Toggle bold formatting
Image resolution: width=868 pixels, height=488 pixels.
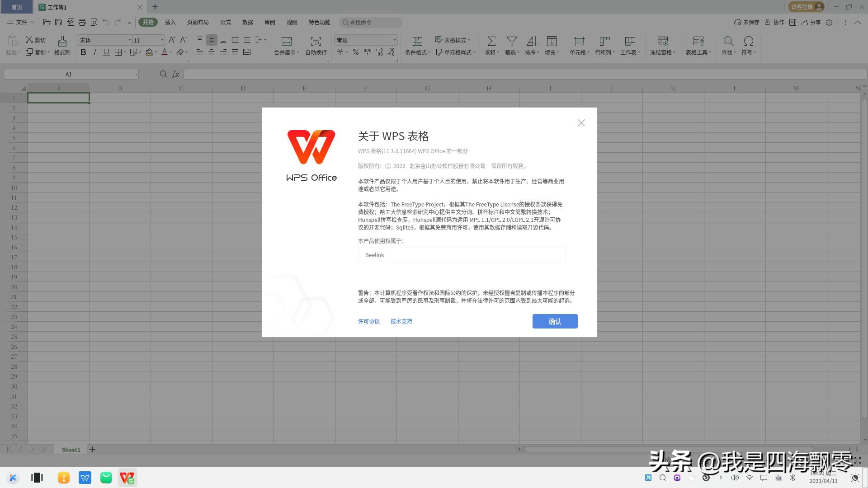click(83, 52)
